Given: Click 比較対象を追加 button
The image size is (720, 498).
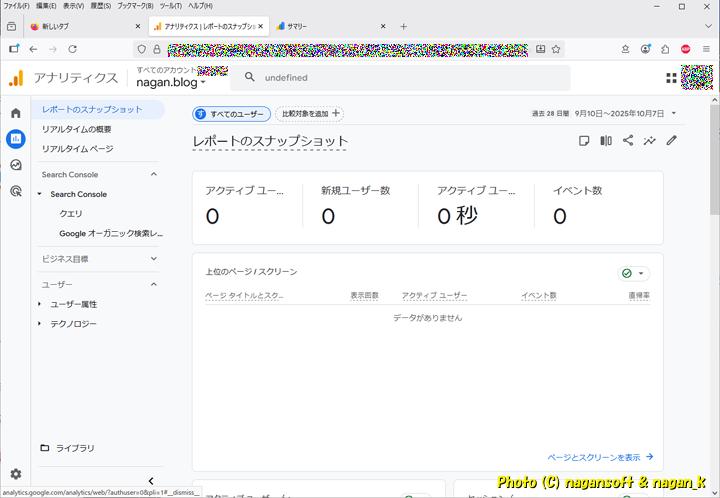Looking at the screenshot, I should tap(309, 114).
